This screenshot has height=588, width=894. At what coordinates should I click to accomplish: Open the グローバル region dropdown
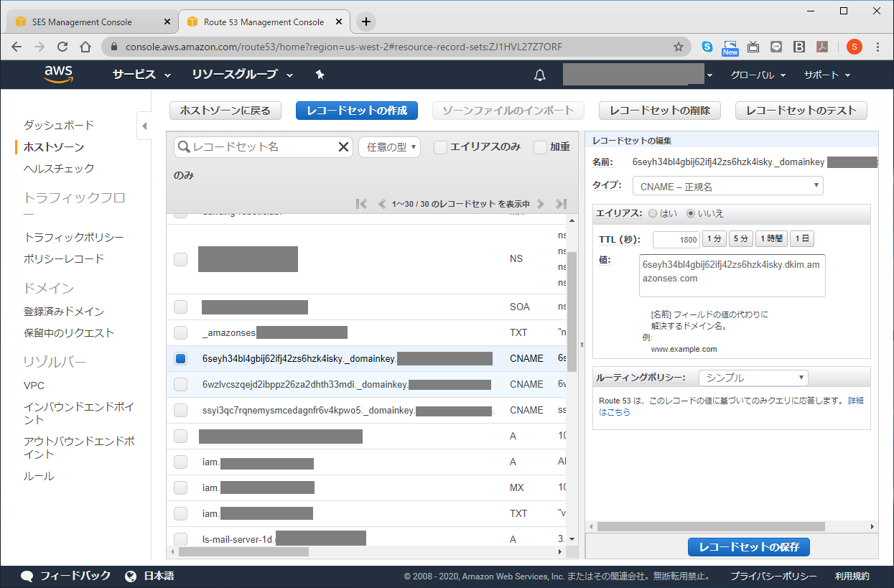tap(758, 75)
